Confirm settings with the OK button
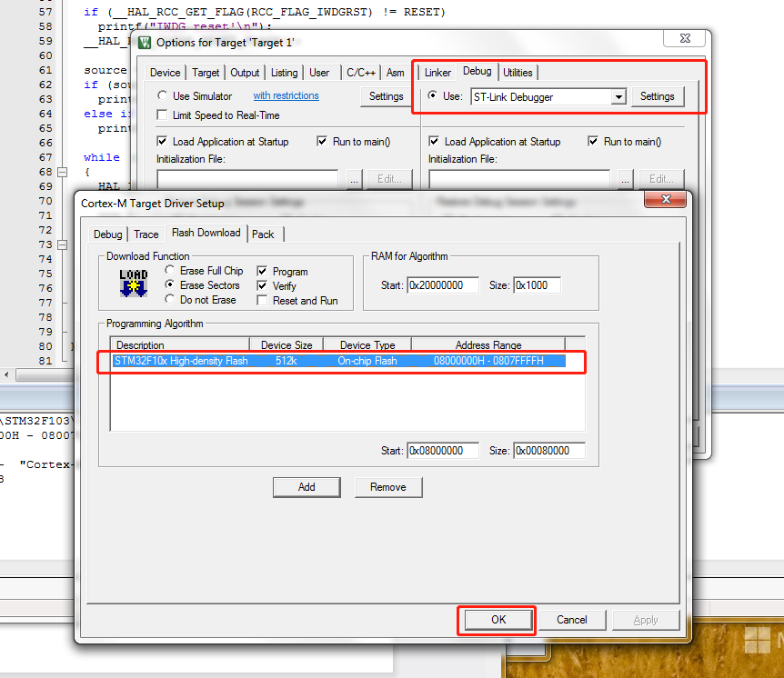 497,620
